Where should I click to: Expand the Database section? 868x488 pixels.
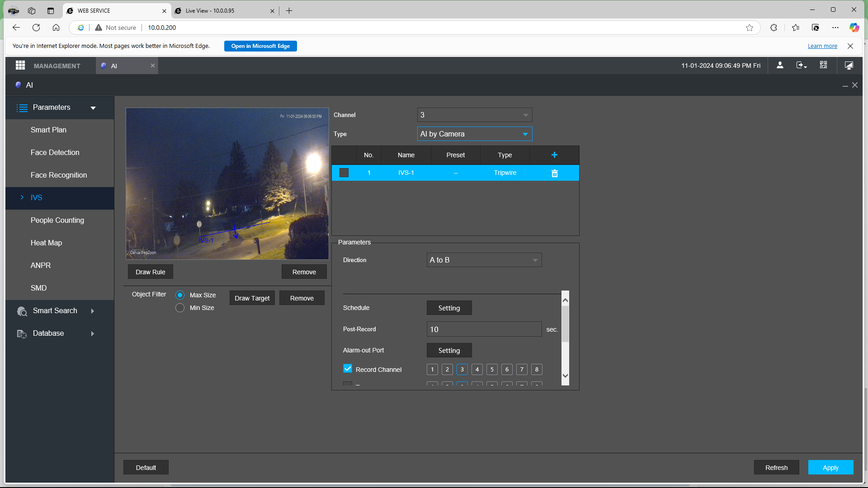tap(93, 333)
